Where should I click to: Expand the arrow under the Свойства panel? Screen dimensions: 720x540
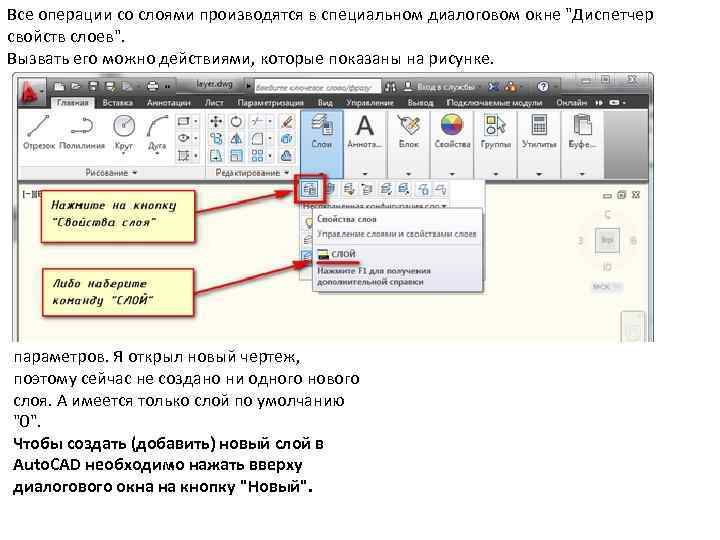452,174
